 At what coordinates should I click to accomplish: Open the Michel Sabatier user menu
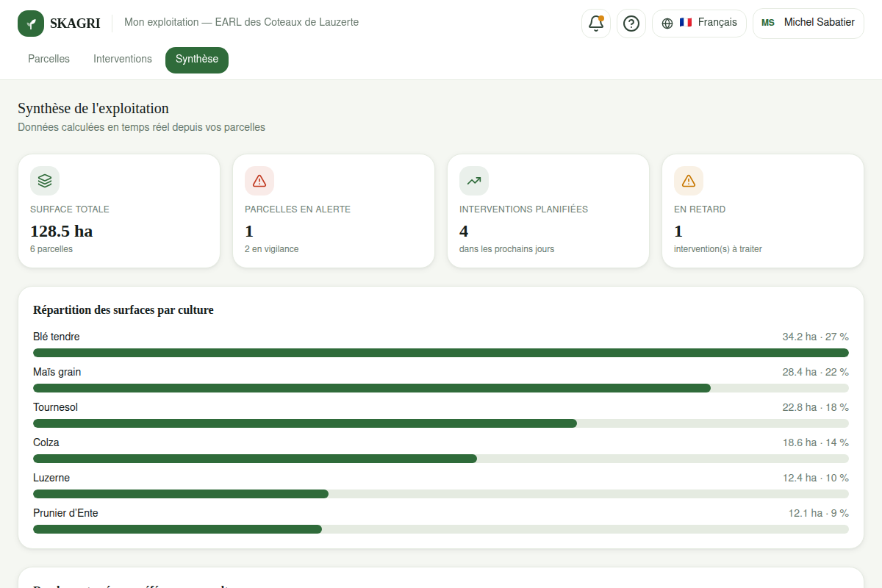(x=808, y=24)
